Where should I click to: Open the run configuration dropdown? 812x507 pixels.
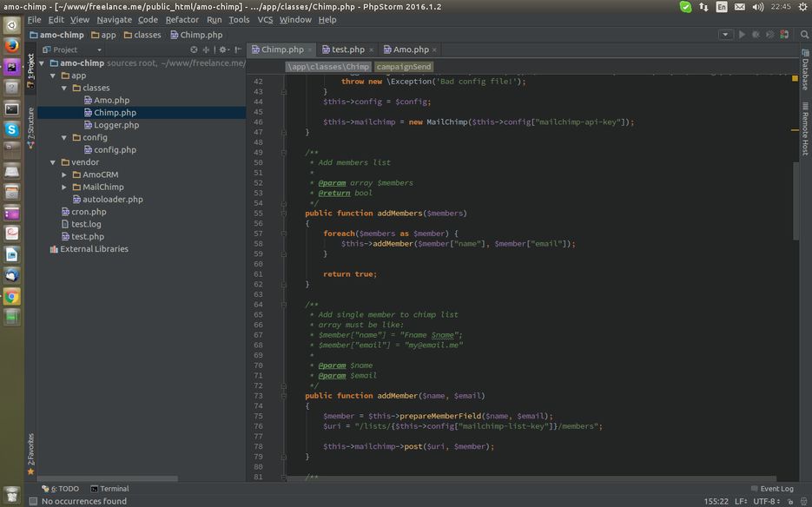pos(725,34)
